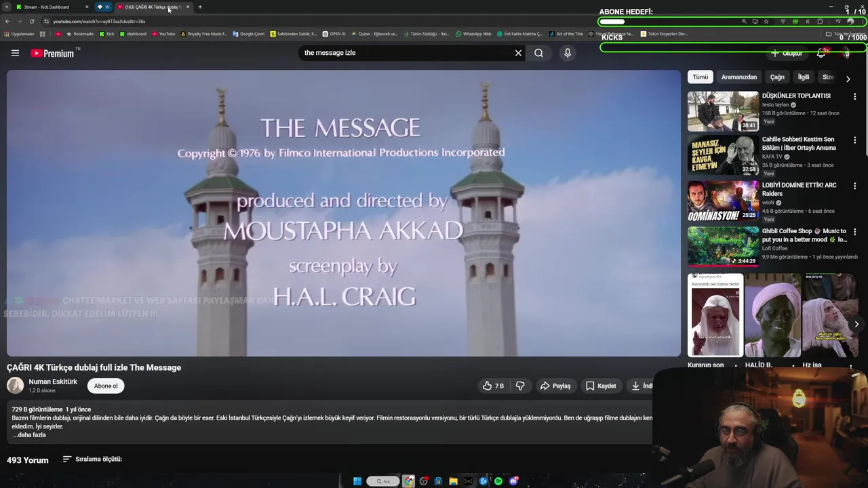
Task: Open the tab search dropdown arrow
Action: (x=7, y=7)
